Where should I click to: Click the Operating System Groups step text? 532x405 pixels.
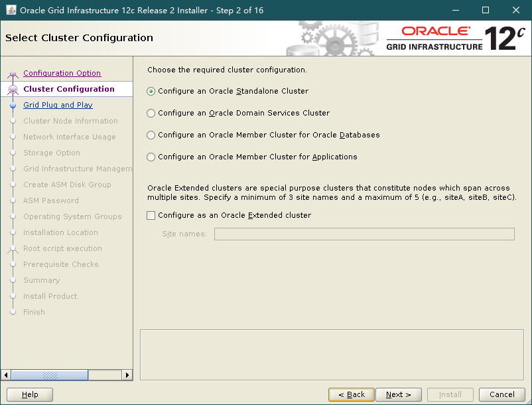click(x=72, y=216)
